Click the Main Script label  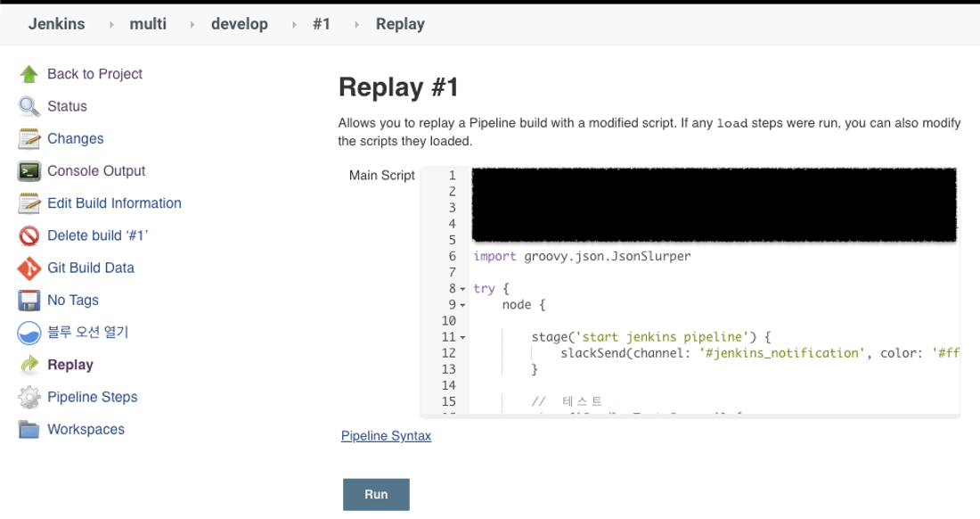pos(382,176)
